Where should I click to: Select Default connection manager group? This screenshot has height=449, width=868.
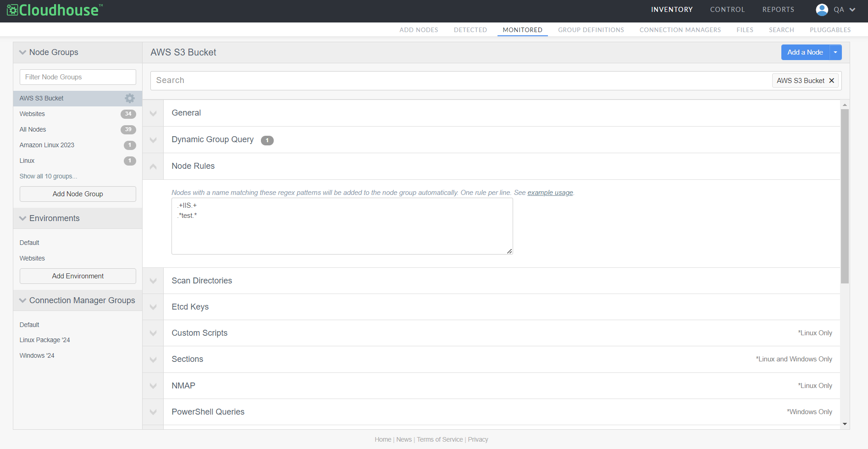pyautogui.click(x=29, y=325)
